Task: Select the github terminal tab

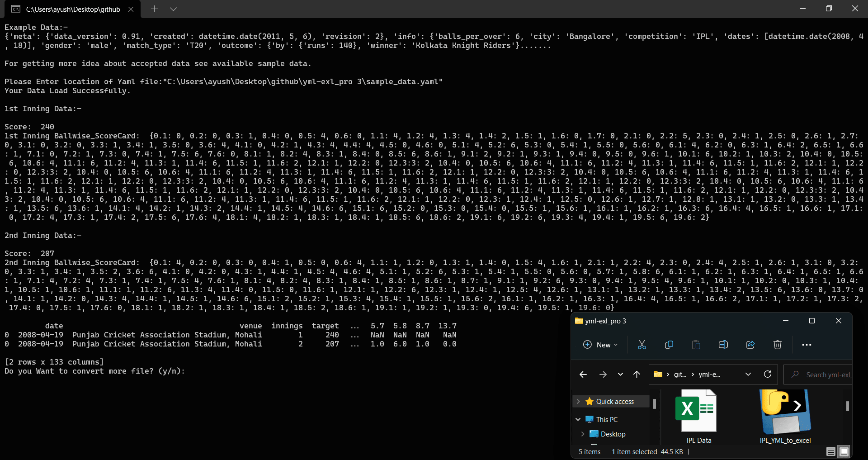Action: pyautogui.click(x=72, y=9)
